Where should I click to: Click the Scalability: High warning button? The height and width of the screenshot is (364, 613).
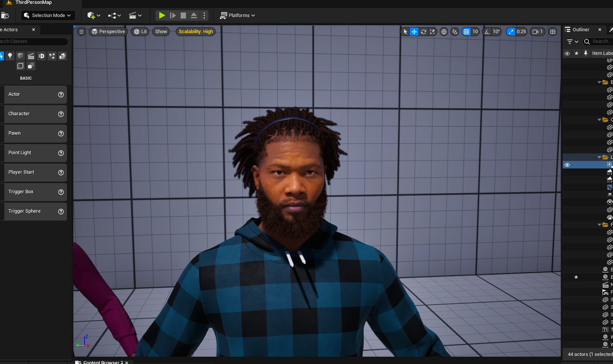click(196, 32)
